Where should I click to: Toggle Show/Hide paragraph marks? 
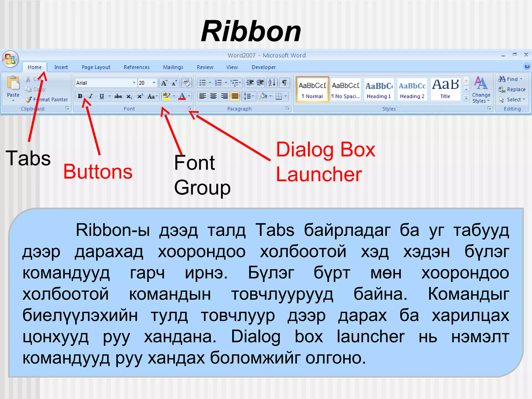tap(284, 83)
